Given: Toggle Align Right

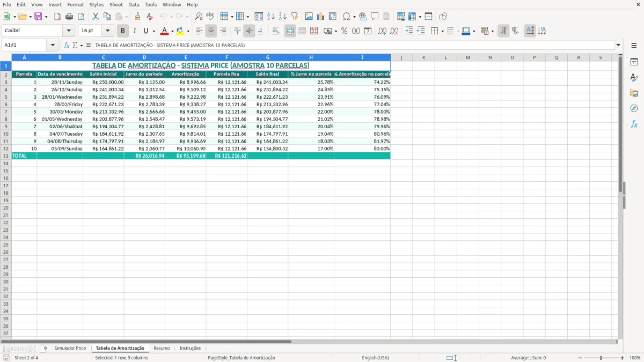Looking at the screenshot, I should coord(223,31).
